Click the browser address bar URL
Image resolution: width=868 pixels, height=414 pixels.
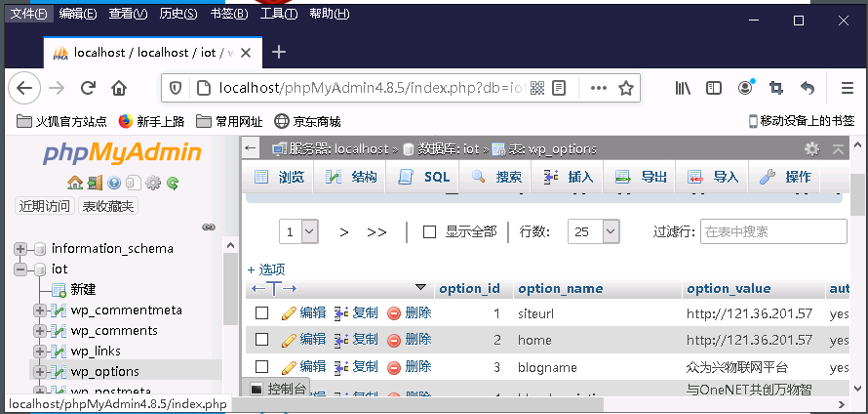click(x=370, y=88)
